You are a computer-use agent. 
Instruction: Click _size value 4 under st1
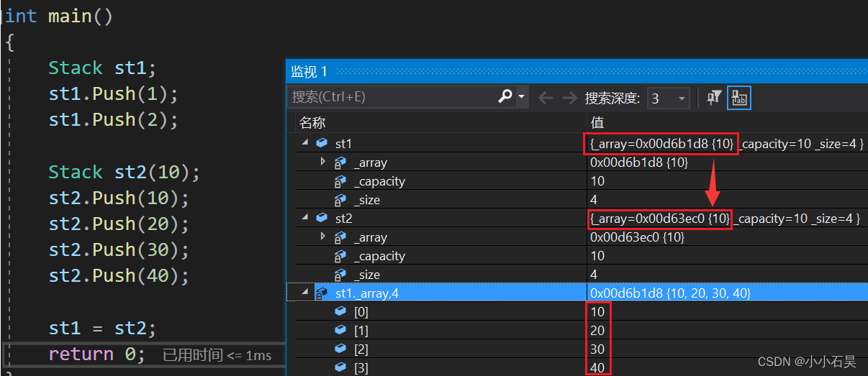(594, 200)
